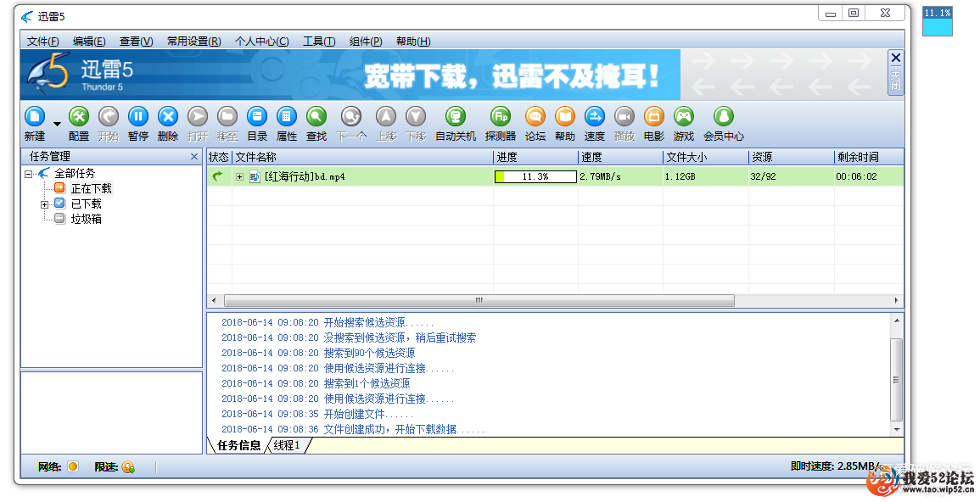Screen dimensions: 980x502
Task: Open the 电影 movies icon
Action: [653, 117]
